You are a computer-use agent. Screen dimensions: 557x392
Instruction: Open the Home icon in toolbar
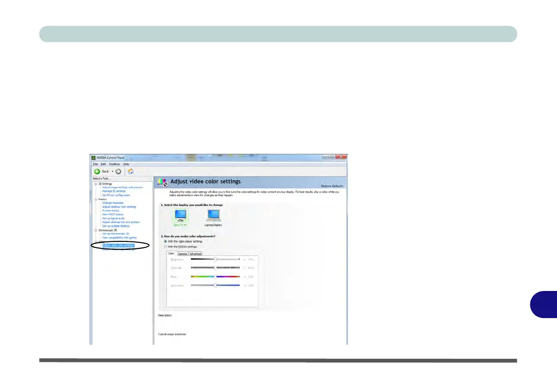131,172
